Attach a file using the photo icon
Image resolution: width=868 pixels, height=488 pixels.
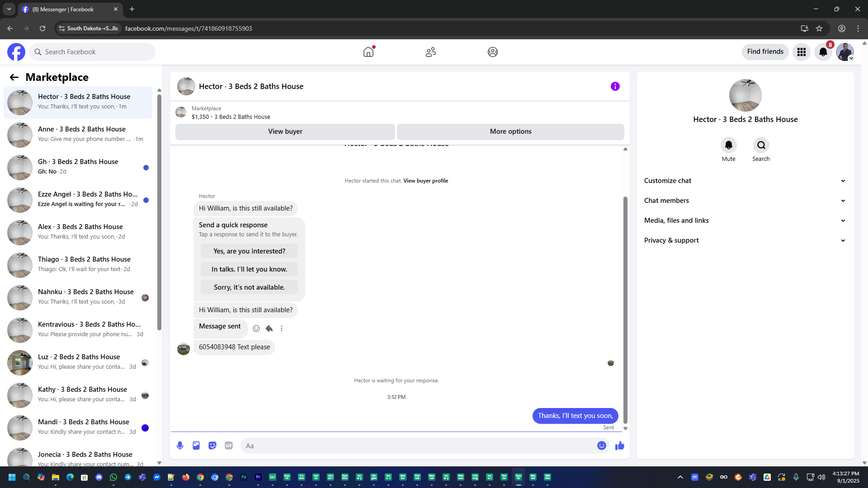[196, 446]
